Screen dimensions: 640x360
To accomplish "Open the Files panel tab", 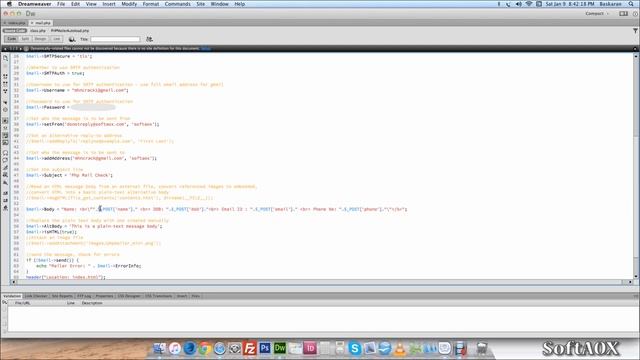I will [x=196, y=296].
